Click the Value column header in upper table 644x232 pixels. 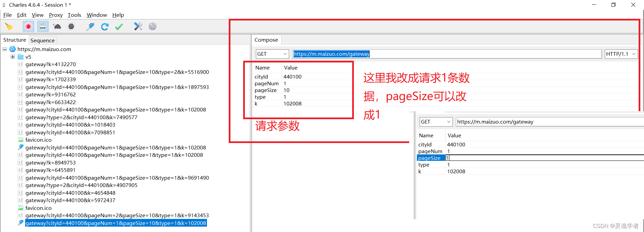[291, 67]
